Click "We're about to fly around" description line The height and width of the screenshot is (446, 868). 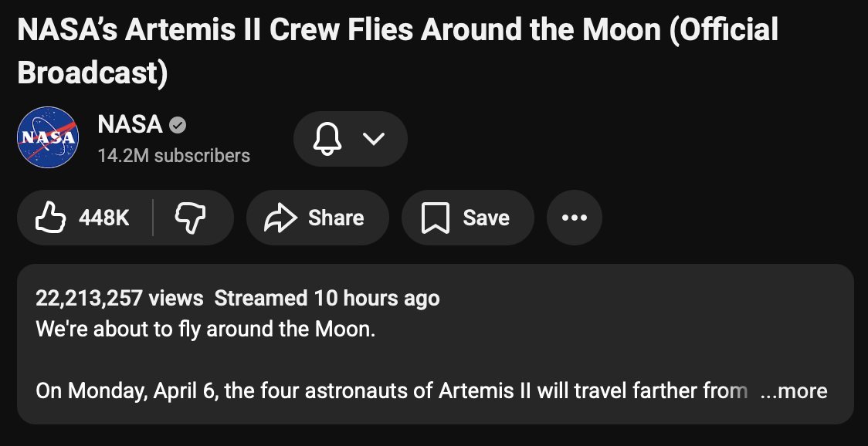point(205,329)
